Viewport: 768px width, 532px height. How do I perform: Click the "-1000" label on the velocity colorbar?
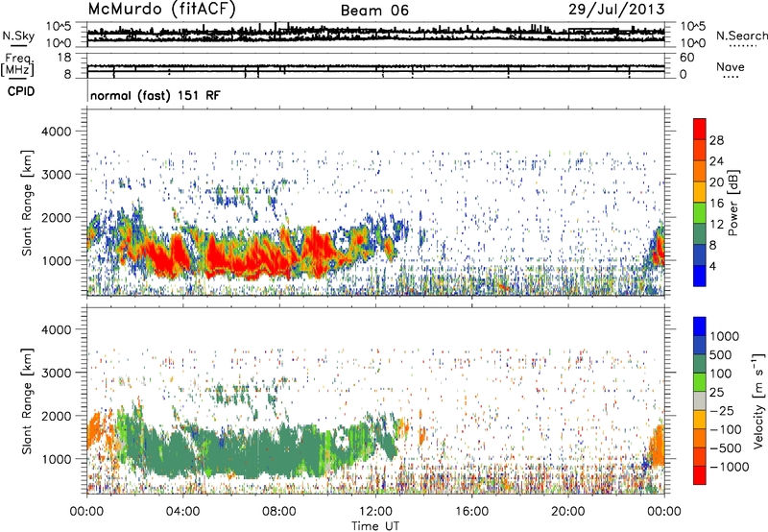[729, 467]
